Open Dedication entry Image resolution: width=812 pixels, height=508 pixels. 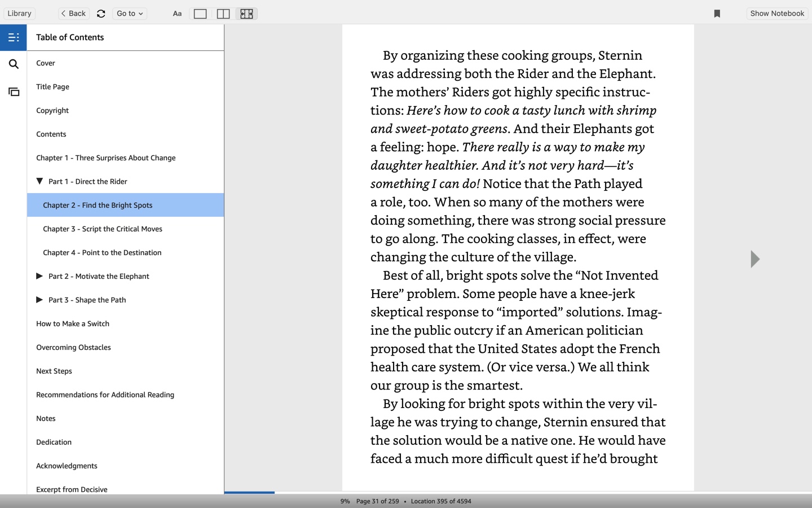click(x=125, y=442)
